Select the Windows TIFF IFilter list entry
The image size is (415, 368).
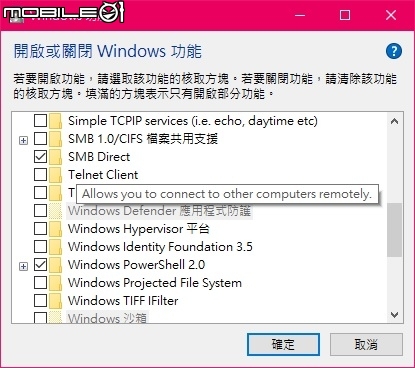[123, 301]
